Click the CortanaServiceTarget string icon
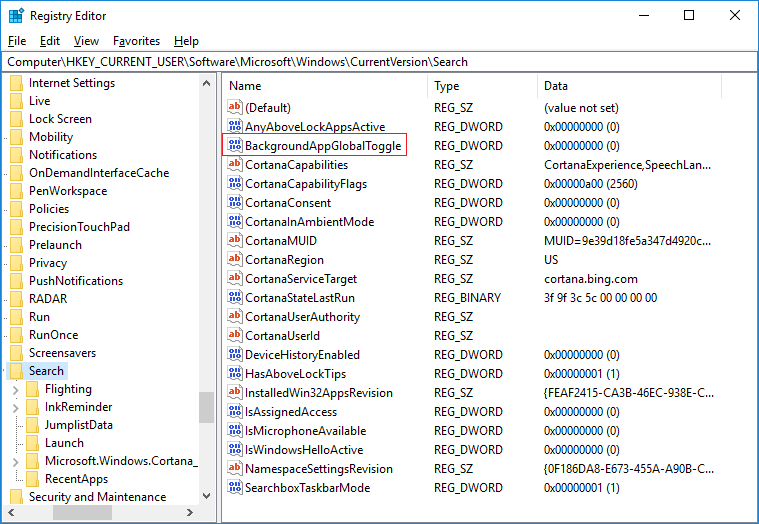The width and height of the screenshot is (759, 524). [x=235, y=278]
